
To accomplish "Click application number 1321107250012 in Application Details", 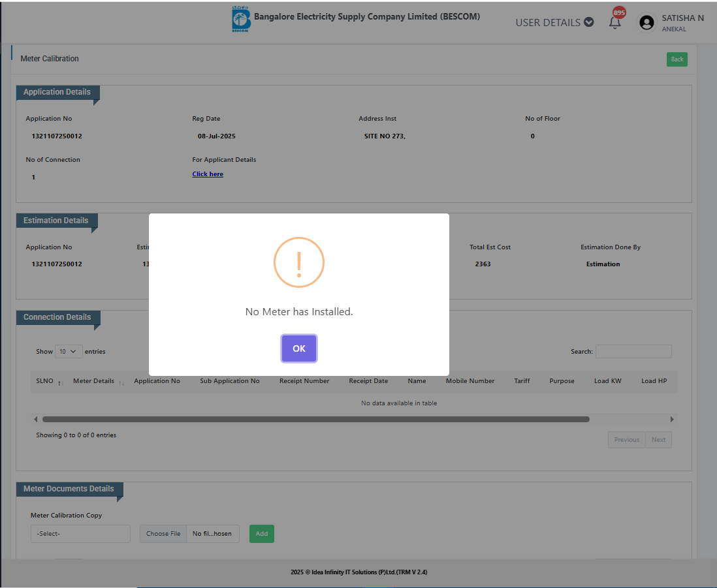I will pyautogui.click(x=57, y=136).
